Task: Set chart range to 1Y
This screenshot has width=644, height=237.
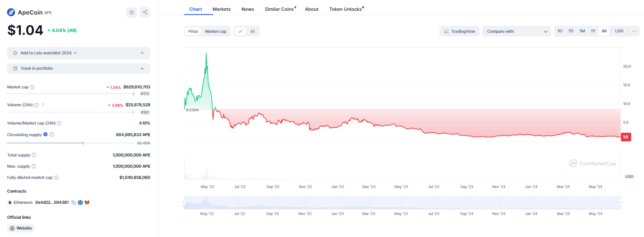Action: [x=593, y=31]
